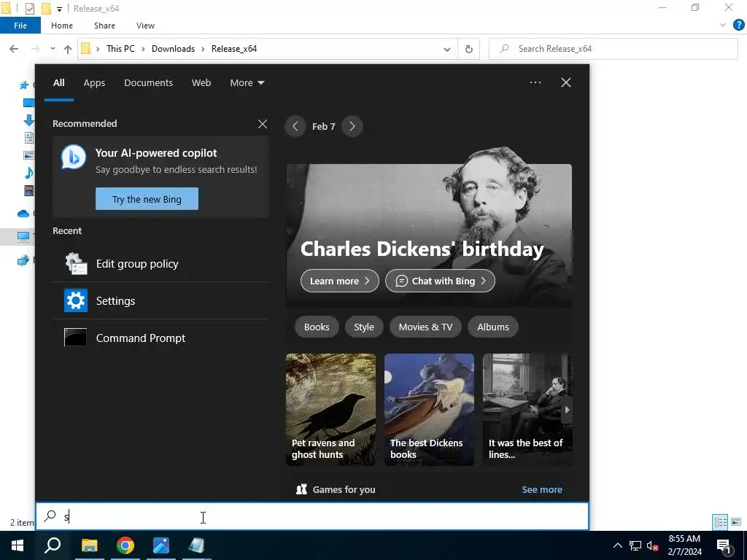This screenshot has height=560, width=747.
Task: Go to the next day after Feb 7
Action: (x=352, y=126)
